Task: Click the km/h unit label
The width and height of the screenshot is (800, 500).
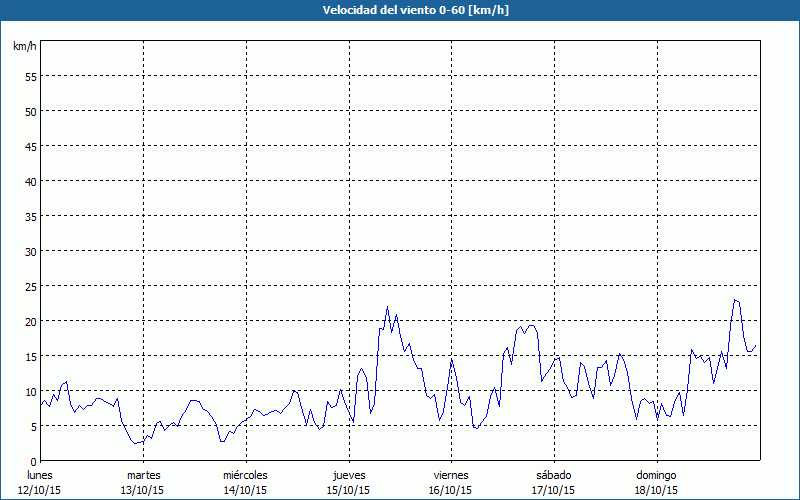Action: (x=24, y=47)
